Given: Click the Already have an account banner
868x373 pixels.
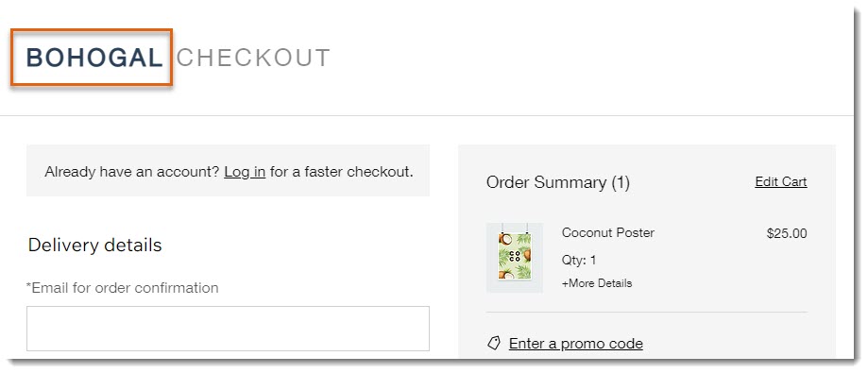Looking at the screenshot, I should point(228,171).
